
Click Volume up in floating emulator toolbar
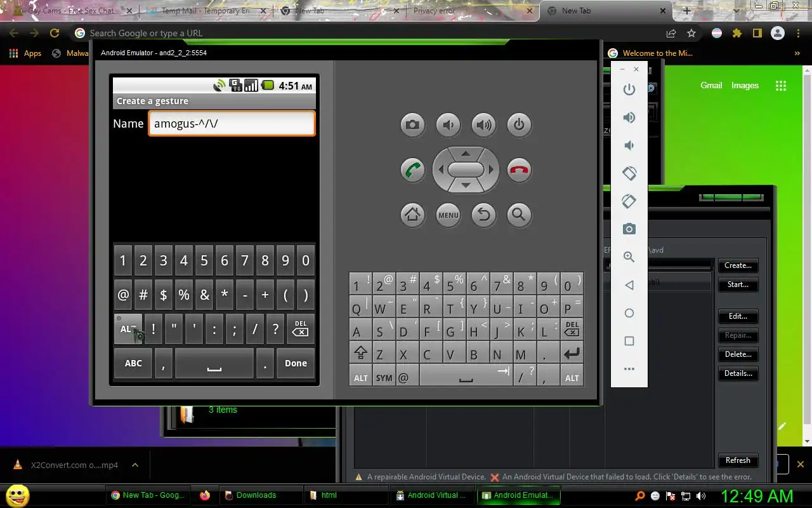click(x=629, y=117)
